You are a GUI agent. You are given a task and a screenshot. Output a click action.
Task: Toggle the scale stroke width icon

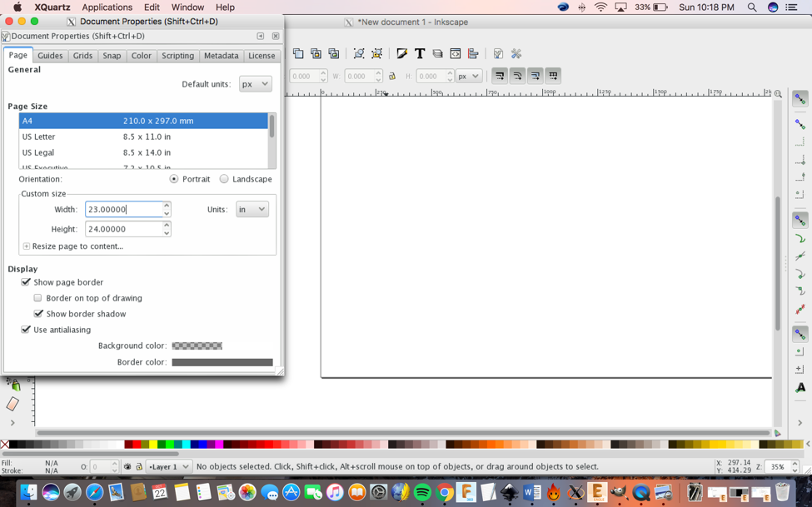pos(500,76)
